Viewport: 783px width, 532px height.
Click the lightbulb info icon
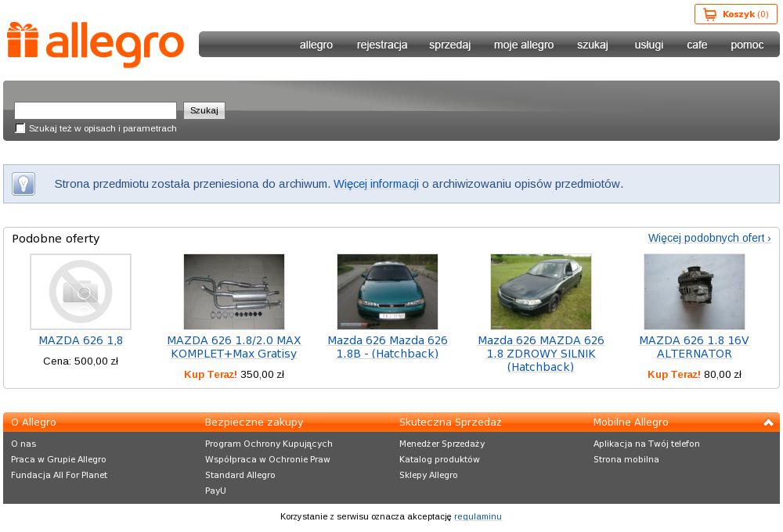pos(23,184)
